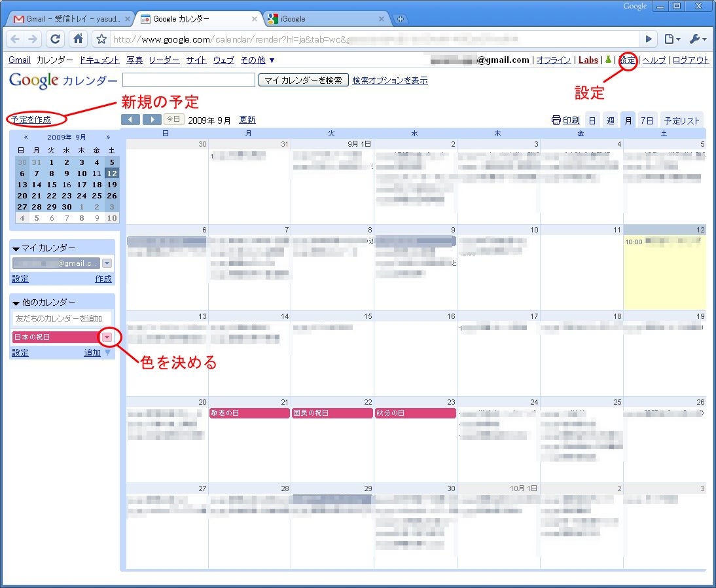
Task: Switch to the 予定リスト view tab
Action: 681,120
